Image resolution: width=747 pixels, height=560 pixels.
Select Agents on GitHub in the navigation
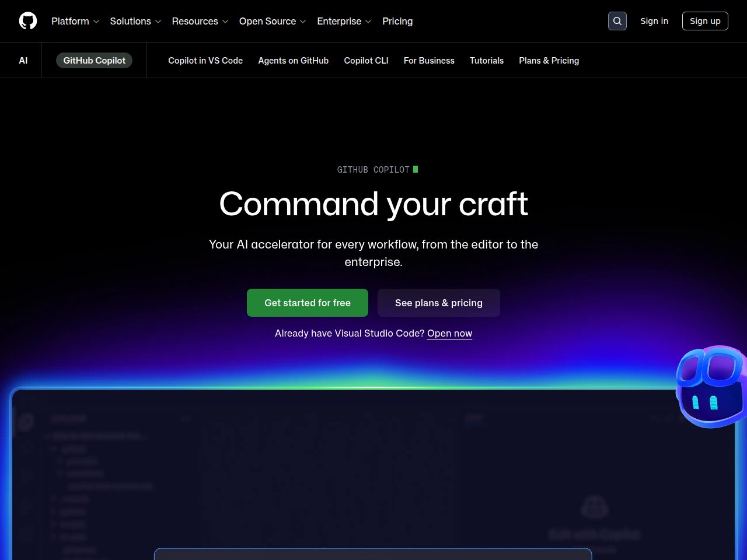(x=293, y=60)
